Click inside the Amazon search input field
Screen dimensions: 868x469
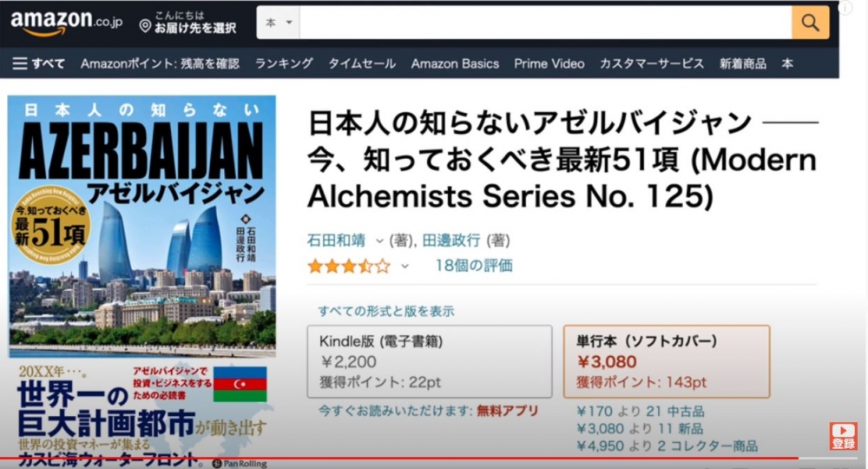click(546, 23)
